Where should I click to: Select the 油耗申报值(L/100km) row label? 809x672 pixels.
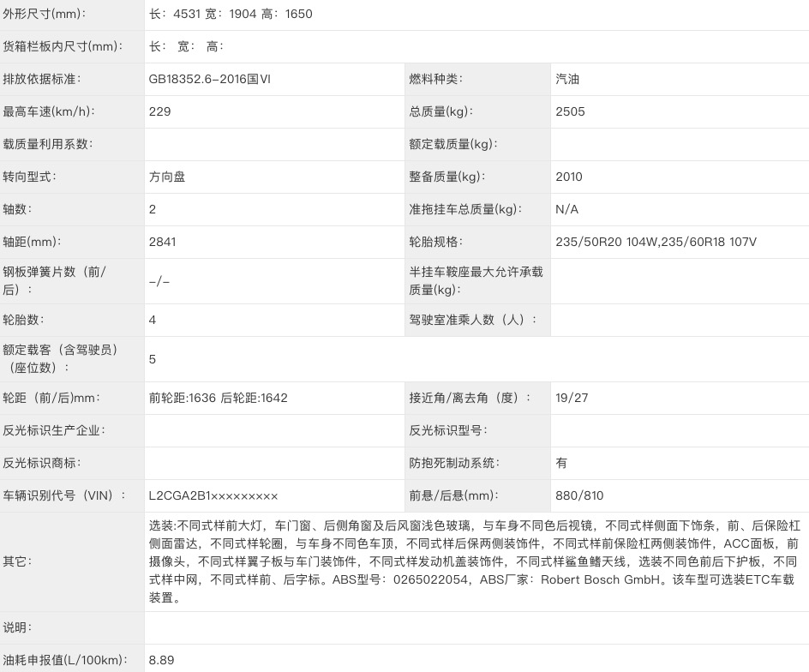click(65, 660)
